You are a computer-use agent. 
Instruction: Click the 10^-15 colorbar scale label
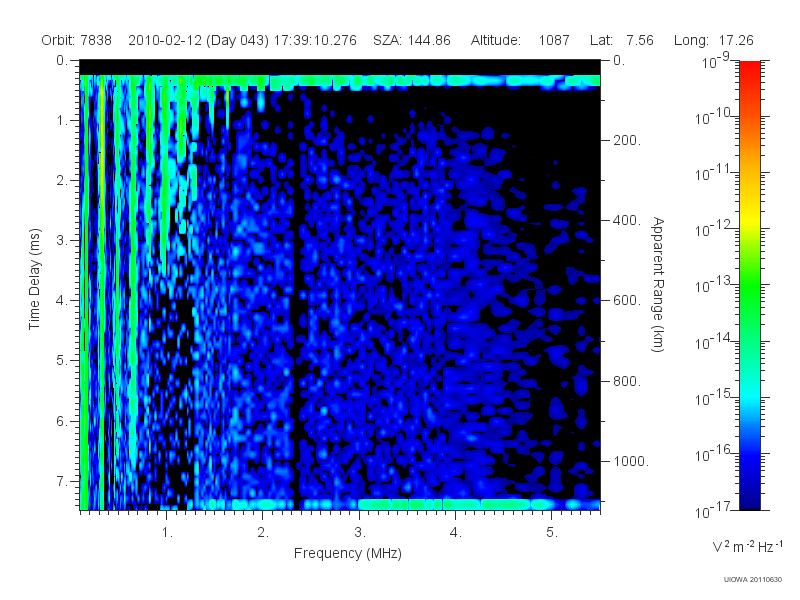[x=712, y=396]
